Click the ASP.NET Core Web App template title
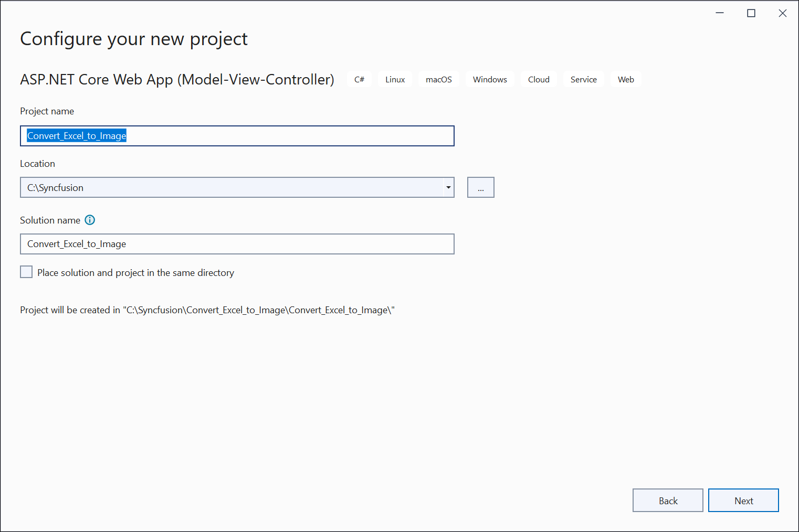Screen dimensions: 799x532 (177, 79)
